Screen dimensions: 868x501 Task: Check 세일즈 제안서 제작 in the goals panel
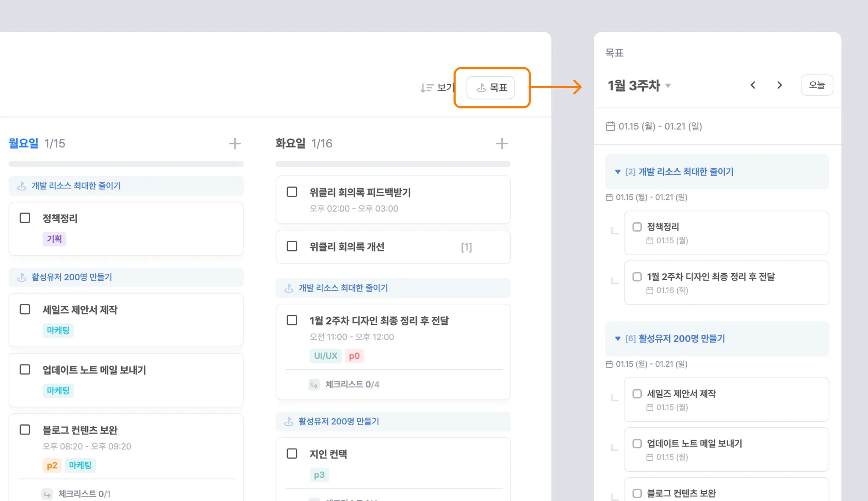(637, 394)
